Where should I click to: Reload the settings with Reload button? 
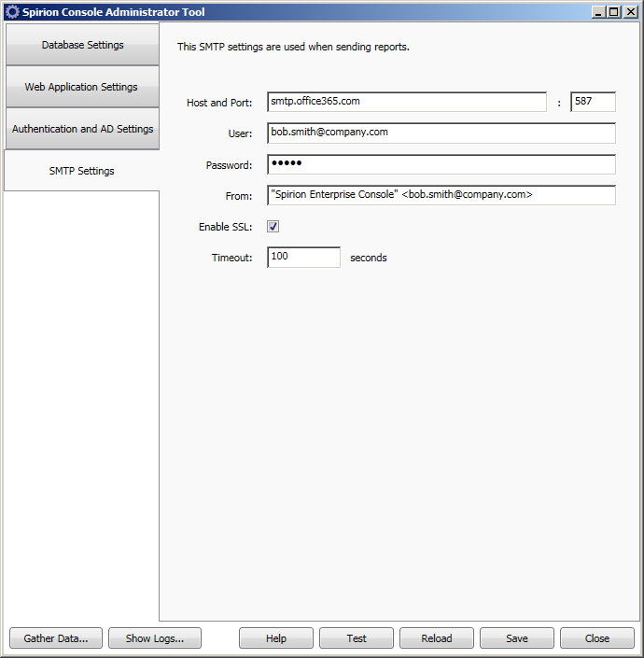click(437, 638)
